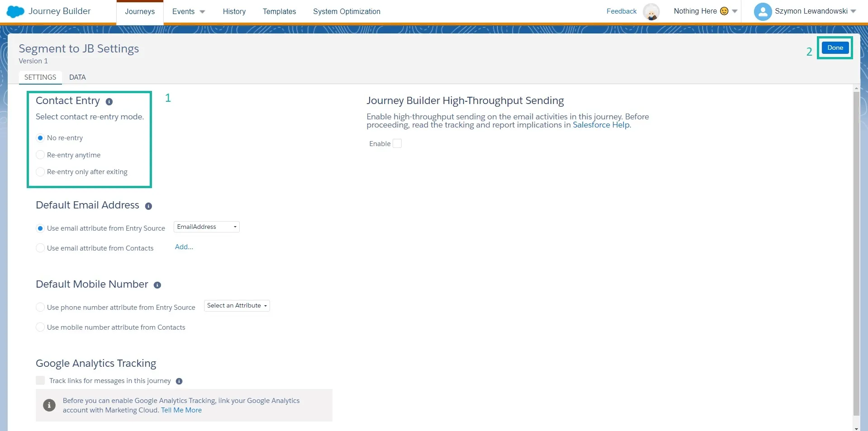Click the Journey Builder cloud logo

point(14,11)
